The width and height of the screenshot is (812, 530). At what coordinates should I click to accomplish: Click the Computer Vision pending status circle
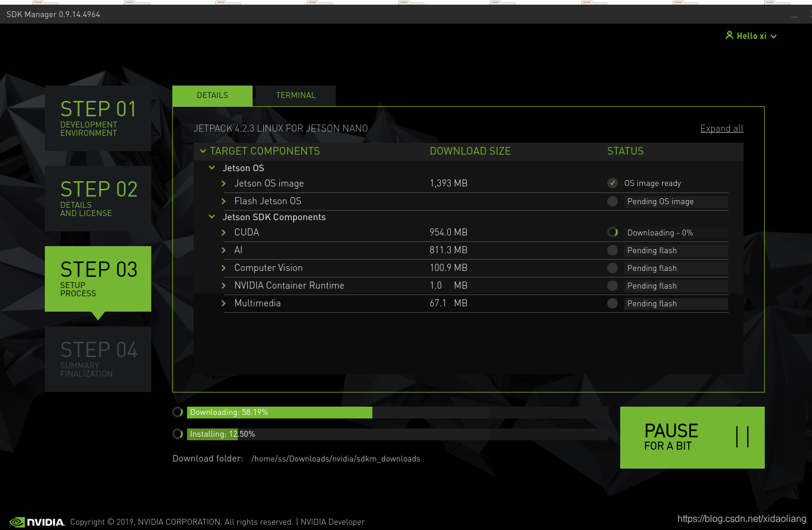[x=613, y=268]
